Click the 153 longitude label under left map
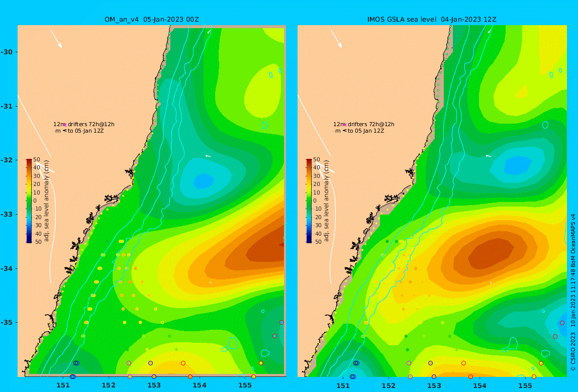578x392 pixels. coord(154,385)
